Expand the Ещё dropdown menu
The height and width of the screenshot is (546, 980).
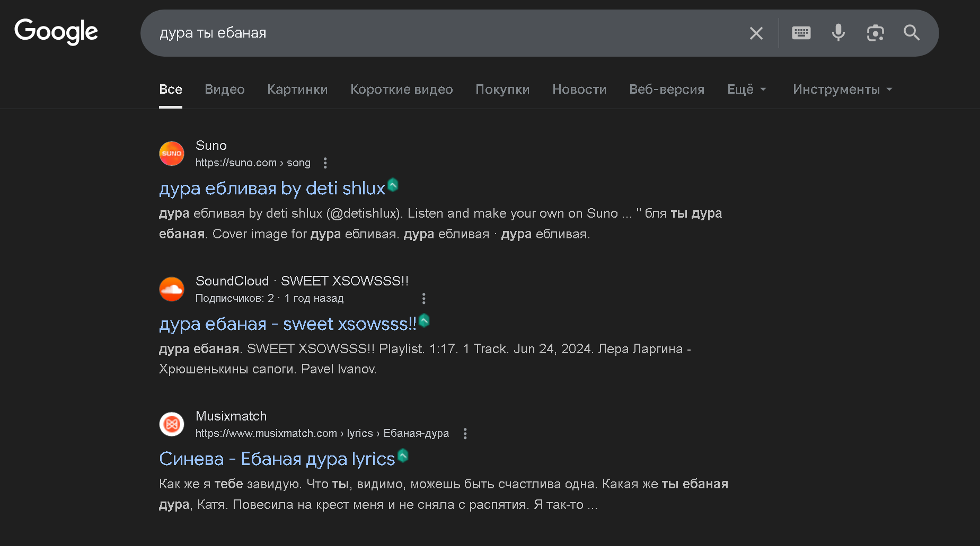click(x=746, y=89)
